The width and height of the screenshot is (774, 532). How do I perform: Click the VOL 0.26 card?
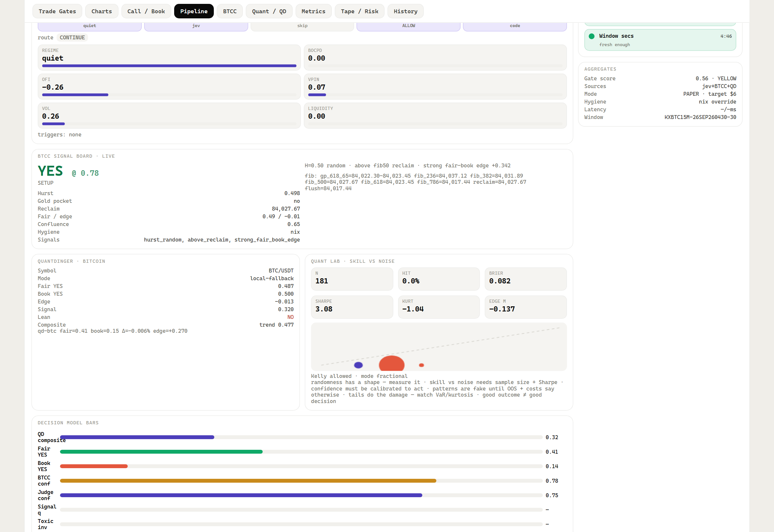tap(169, 116)
